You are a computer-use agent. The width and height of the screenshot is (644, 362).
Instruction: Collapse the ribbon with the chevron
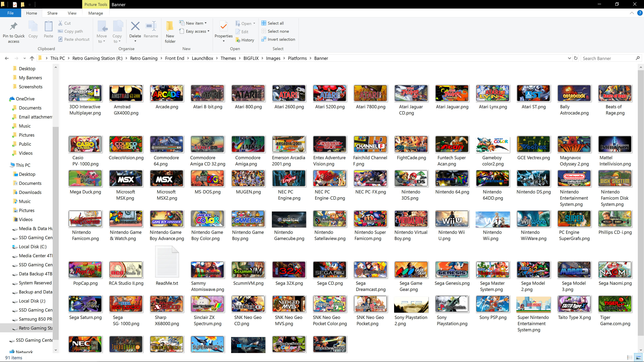pos(632,13)
